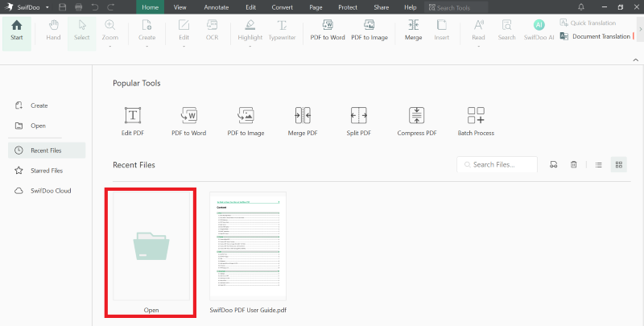Image resolution: width=644 pixels, height=326 pixels.
Task: Open the Protect tab
Action: (348, 7)
